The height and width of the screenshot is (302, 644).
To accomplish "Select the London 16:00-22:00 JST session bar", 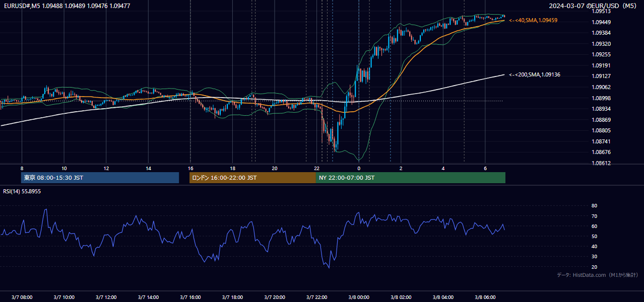I will [x=252, y=178].
